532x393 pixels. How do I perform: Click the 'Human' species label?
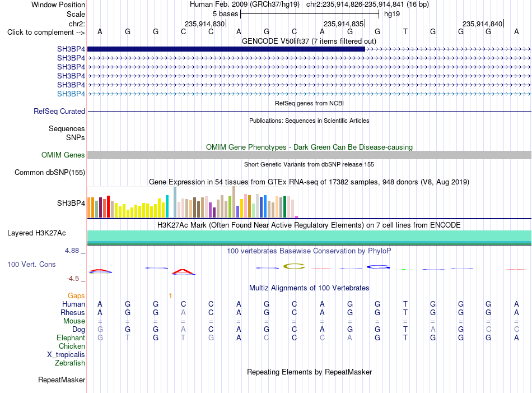(x=73, y=304)
